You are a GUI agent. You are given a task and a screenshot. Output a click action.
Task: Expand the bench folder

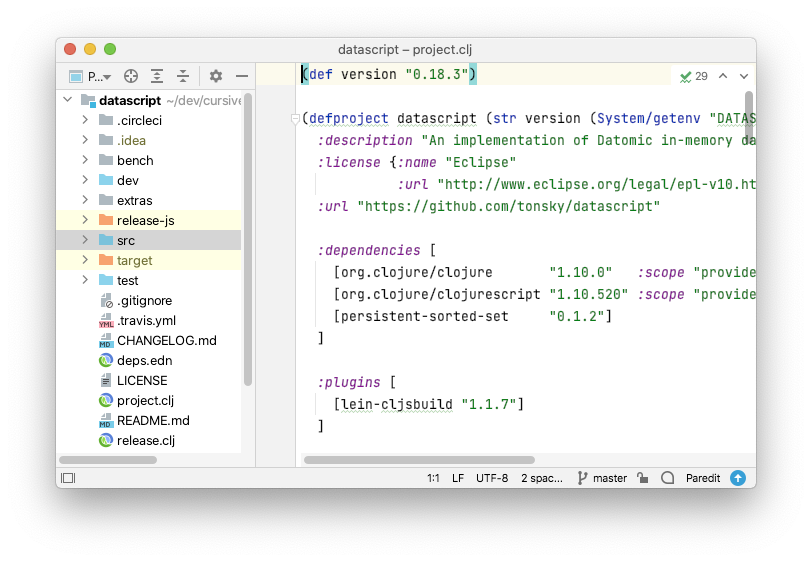[x=85, y=160]
